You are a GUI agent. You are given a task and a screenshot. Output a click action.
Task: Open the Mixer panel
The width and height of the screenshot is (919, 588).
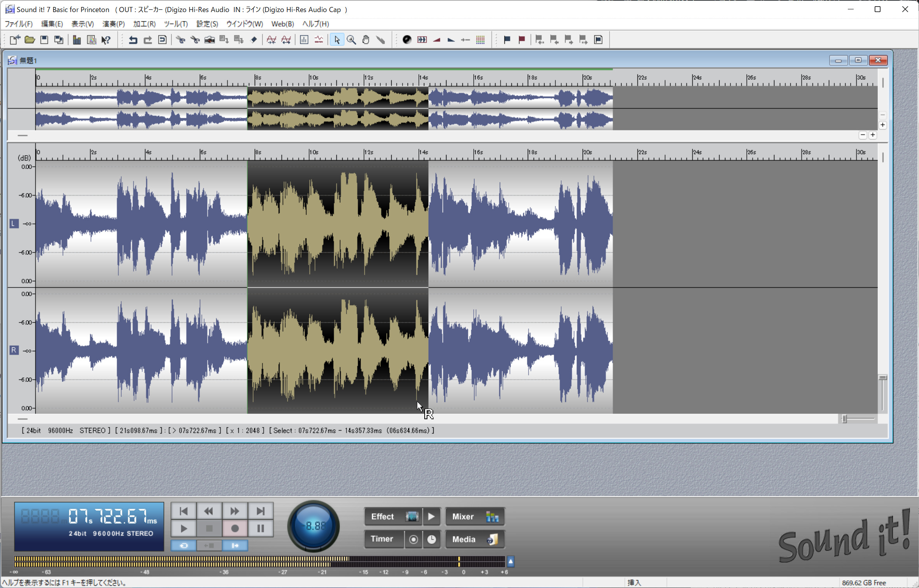pos(475,517)
